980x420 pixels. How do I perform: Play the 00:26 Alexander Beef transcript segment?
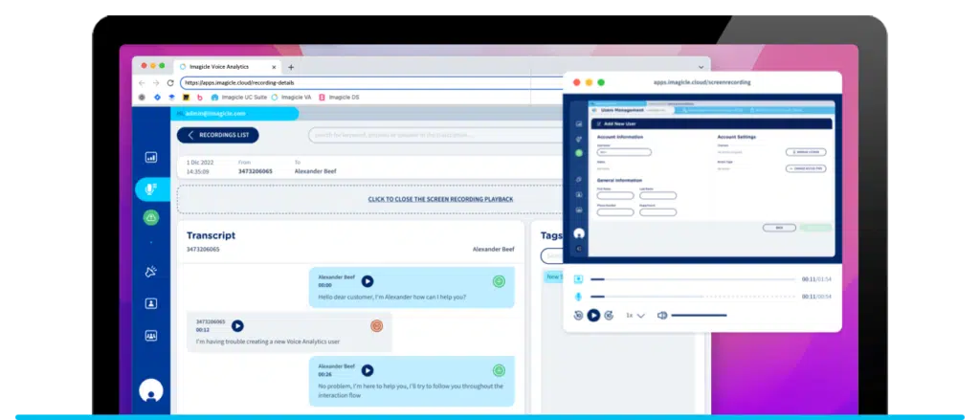(x=367, y=370)
